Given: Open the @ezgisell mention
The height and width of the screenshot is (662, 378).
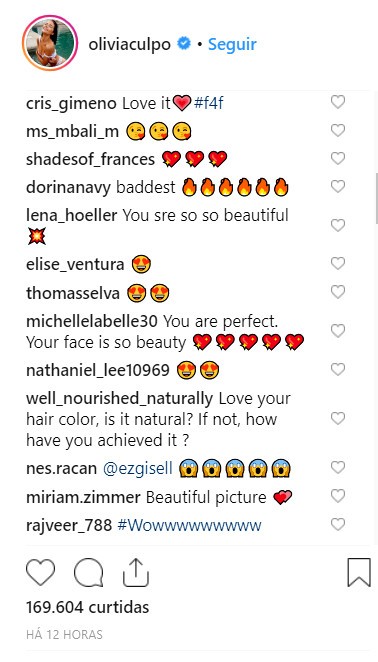Looking at the screenshot, I should pyautogui.click(x=138, y=469).
